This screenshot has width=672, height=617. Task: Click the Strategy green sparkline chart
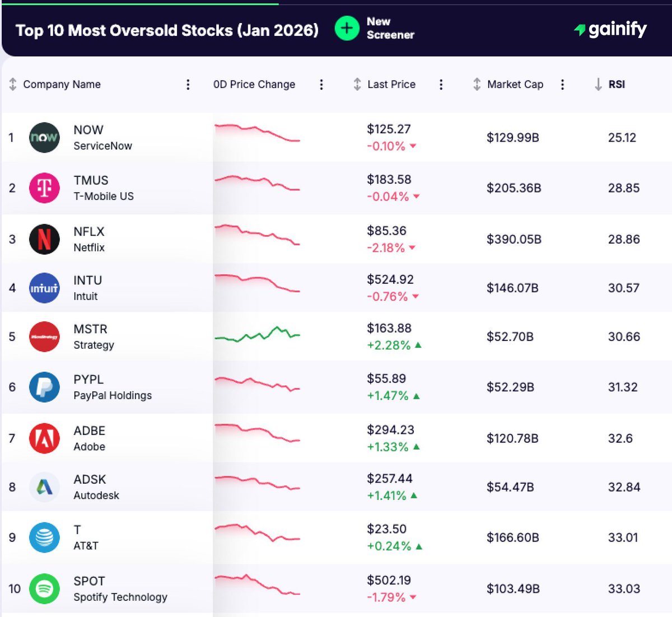[257, 334]
